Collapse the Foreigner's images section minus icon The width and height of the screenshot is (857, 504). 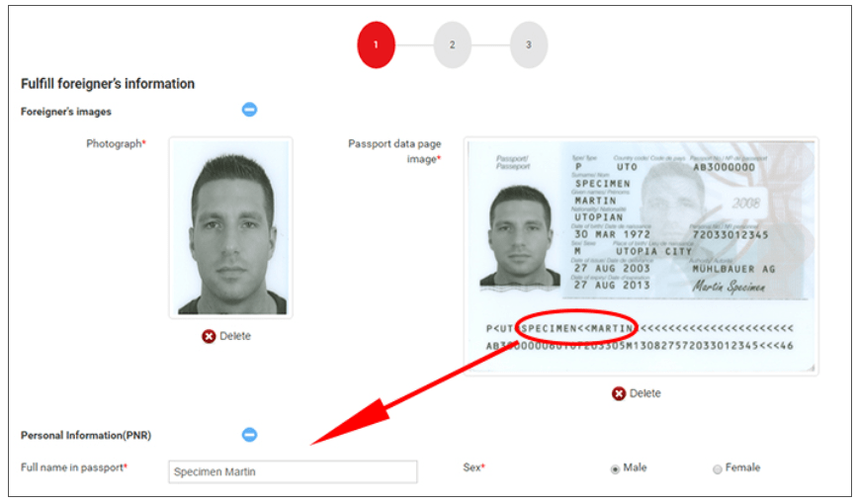pyautogui.click(x=249, y=110)
